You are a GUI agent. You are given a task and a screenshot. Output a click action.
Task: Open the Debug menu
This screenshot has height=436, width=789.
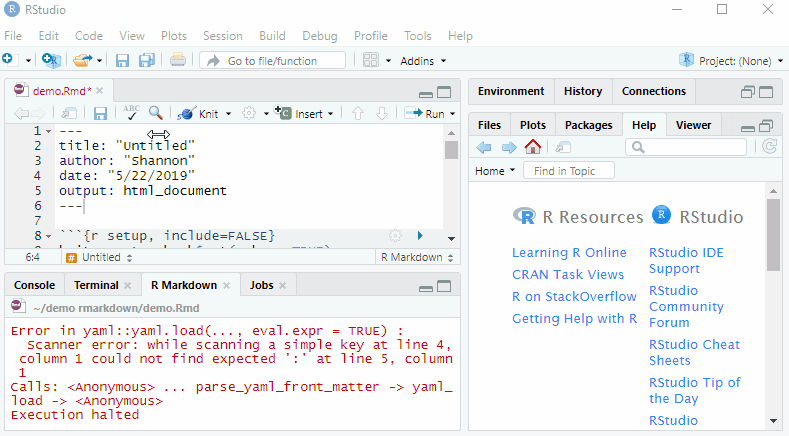320,36
